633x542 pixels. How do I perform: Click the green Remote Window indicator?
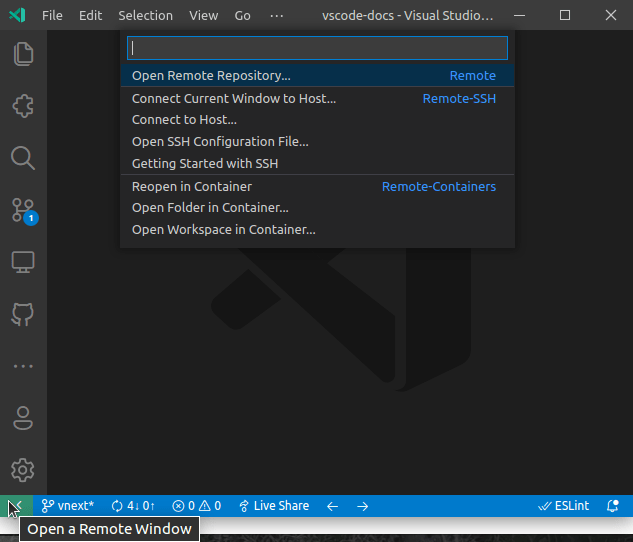tap(16, 506)
